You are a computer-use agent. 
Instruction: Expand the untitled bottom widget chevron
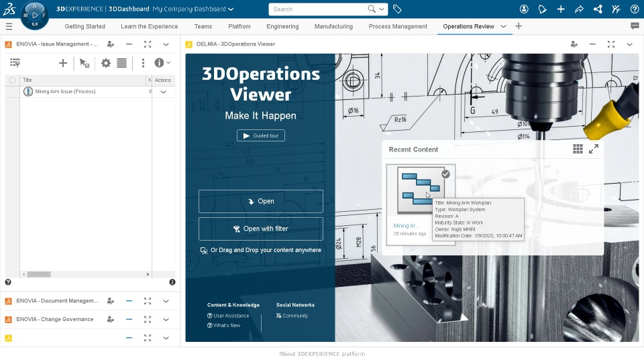point(166,338)
